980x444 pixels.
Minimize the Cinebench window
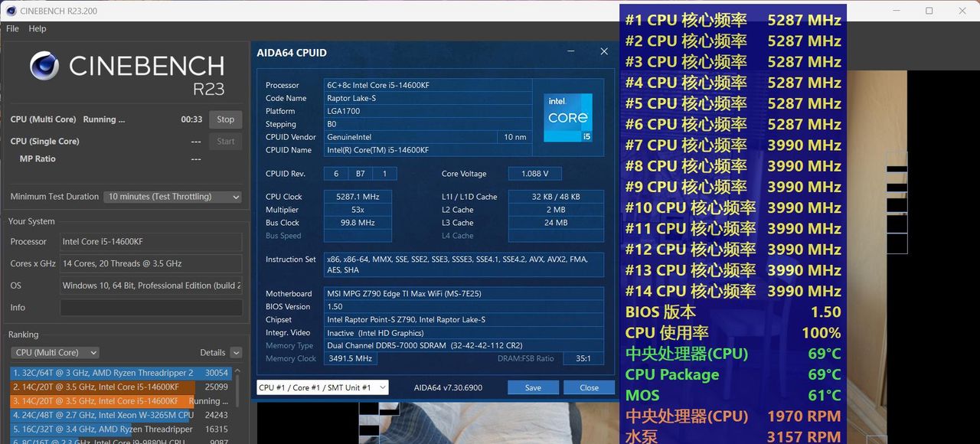pyautogui.click(x=896, y=11)
